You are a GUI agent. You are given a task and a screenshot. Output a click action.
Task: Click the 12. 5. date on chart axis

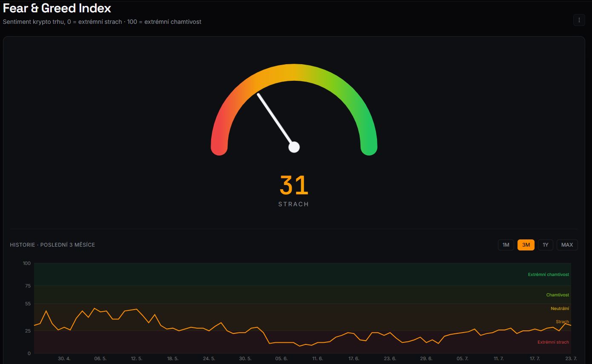[x=136, y=359]
